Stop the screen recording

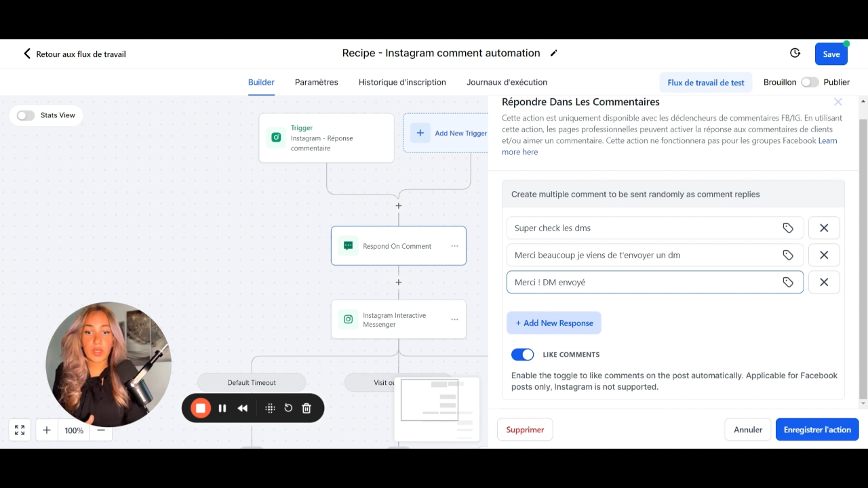point(200,408)
